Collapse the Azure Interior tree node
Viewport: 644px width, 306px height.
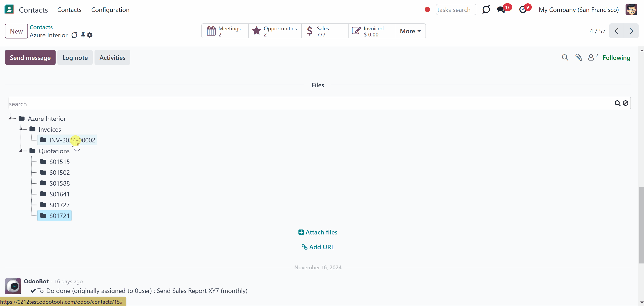(x=10, y=118)
